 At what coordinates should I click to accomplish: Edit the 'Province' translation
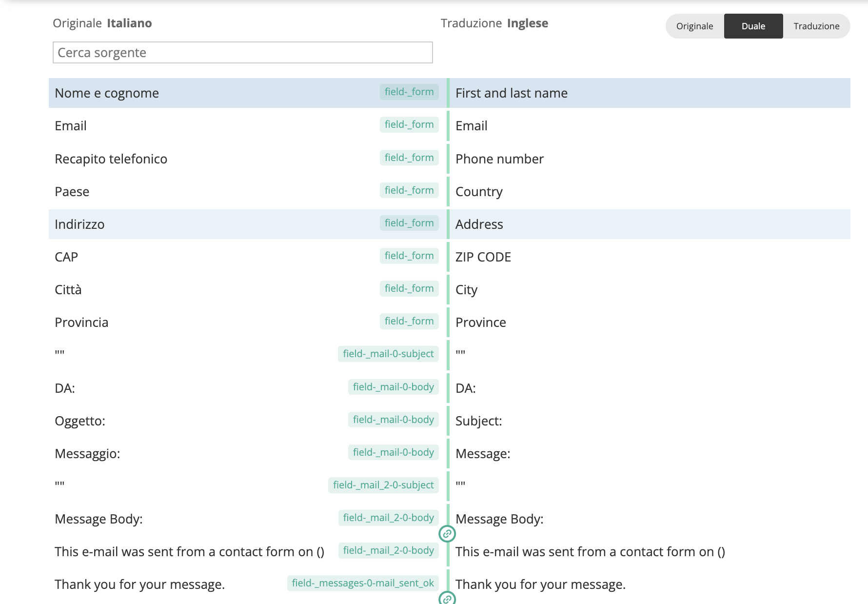point(650,322)
